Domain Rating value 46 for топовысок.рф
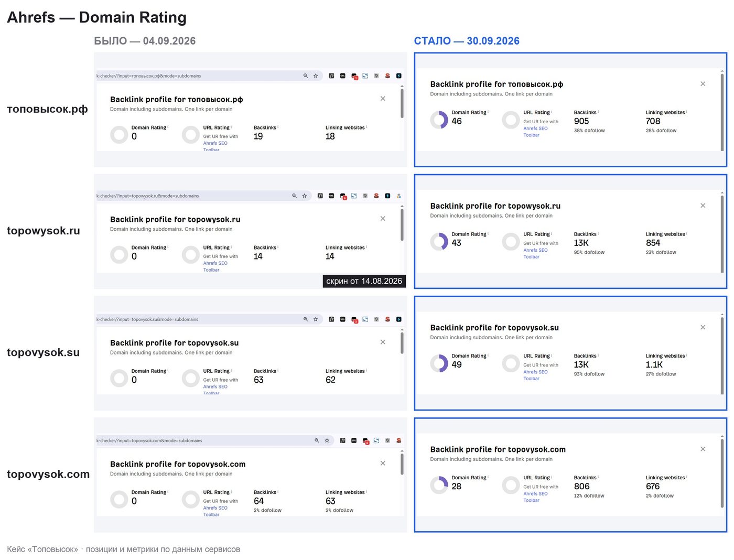Image resolution: width=734 pixels, height=560 pixels. coord(457,121)
